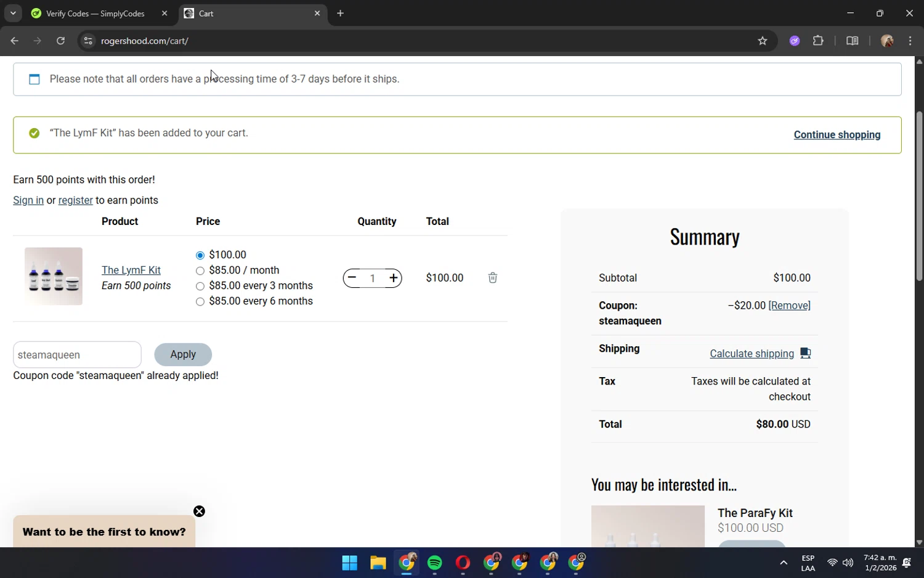Close the Cart tab
The image size is (924, 578).
point(317,14)
